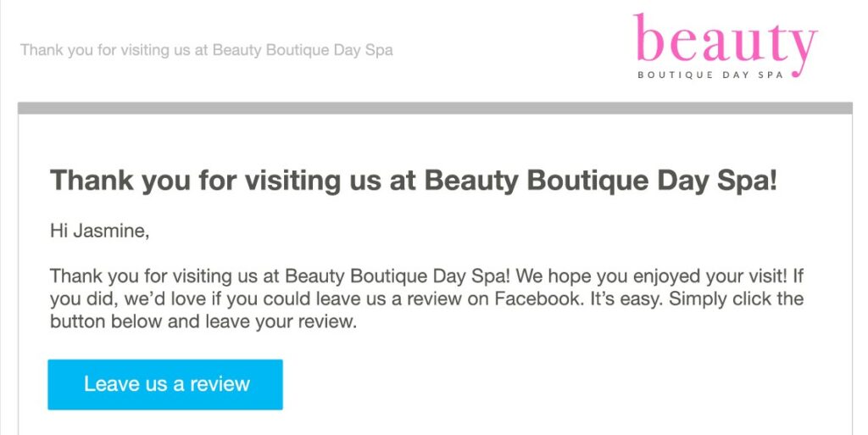Click Simply click the text in body
868x435 pixels.
[737, 298]
